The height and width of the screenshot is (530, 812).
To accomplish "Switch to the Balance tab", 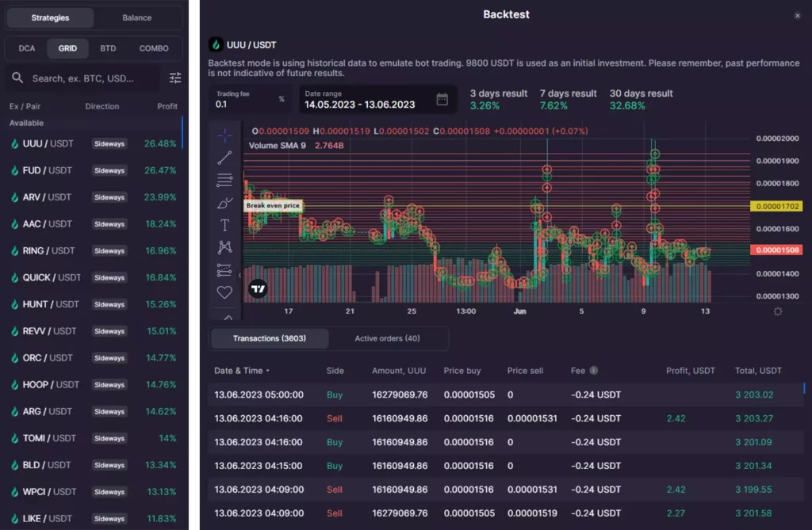I will coord(136,17).
